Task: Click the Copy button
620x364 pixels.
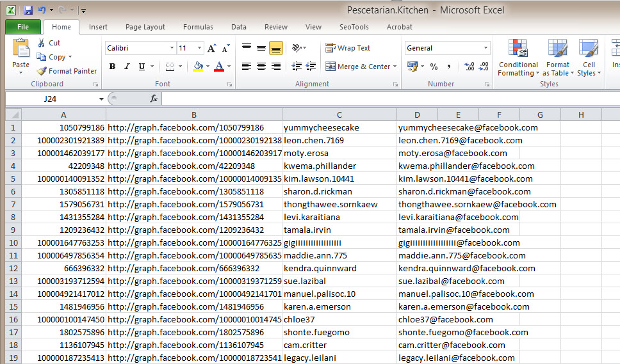Action: point(52,57)
